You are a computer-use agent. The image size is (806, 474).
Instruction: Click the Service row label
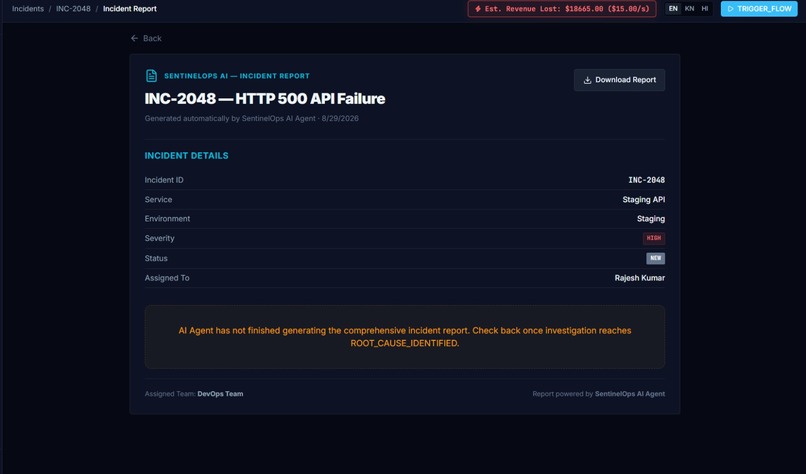(x=158, y=199)
